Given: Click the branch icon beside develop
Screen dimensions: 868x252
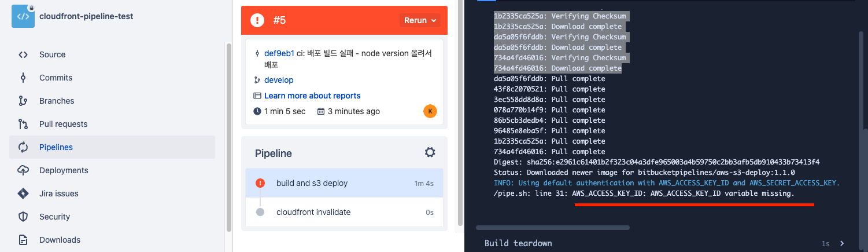Looking at the screenshot, I should click(x=257, y=80).
